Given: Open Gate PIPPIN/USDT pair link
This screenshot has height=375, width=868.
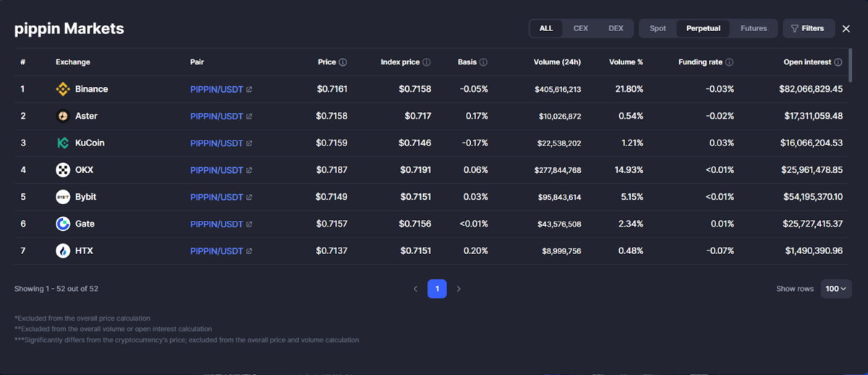Looking at the screenshot, I should pos(216,224).
